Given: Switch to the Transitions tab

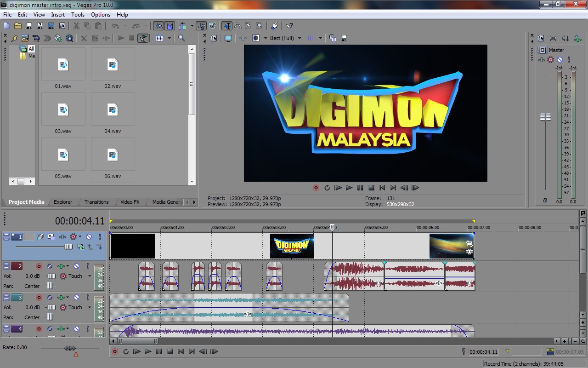Looking at the screenshot, I should click(96, 202).
